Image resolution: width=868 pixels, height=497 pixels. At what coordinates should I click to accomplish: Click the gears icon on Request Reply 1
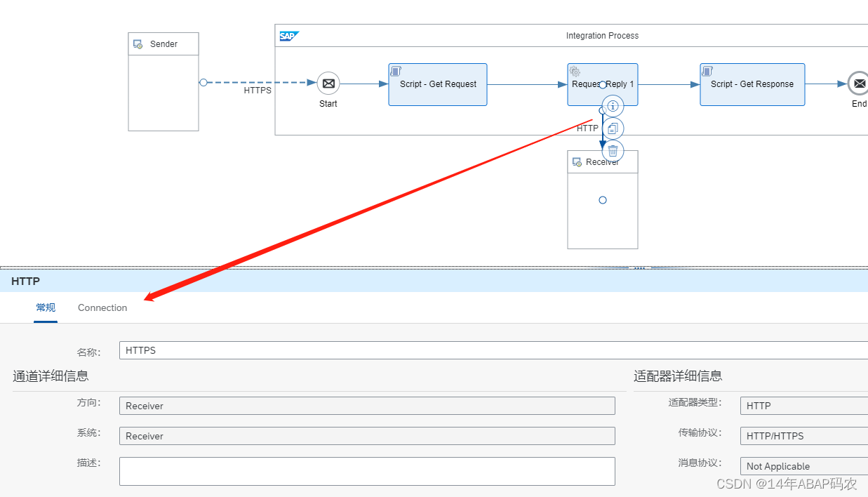(575, 71)
